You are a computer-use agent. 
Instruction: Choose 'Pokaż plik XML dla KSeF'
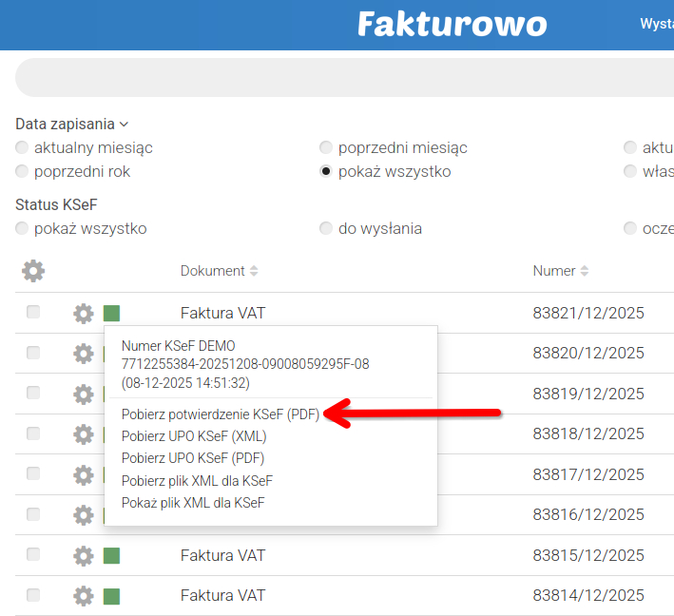(x=193, y=503)
